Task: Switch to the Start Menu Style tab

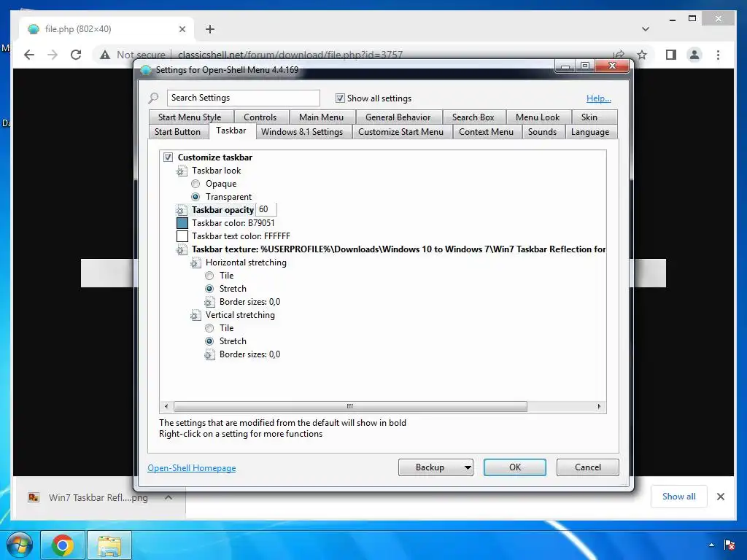Action: tap(190, 117)
